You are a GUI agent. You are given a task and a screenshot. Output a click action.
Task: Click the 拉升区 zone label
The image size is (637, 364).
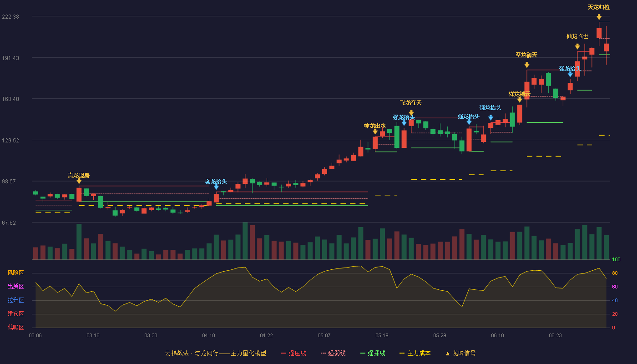click(15, 300)
